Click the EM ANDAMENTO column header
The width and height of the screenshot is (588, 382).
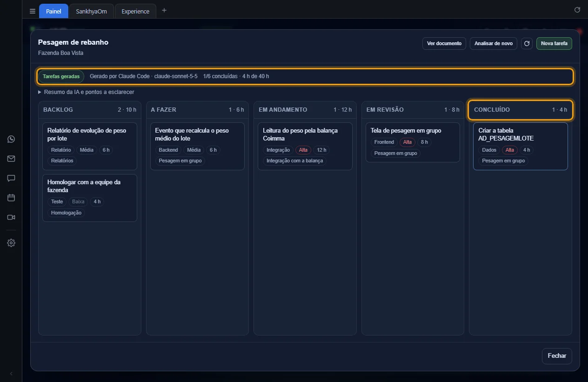point(305,110)
